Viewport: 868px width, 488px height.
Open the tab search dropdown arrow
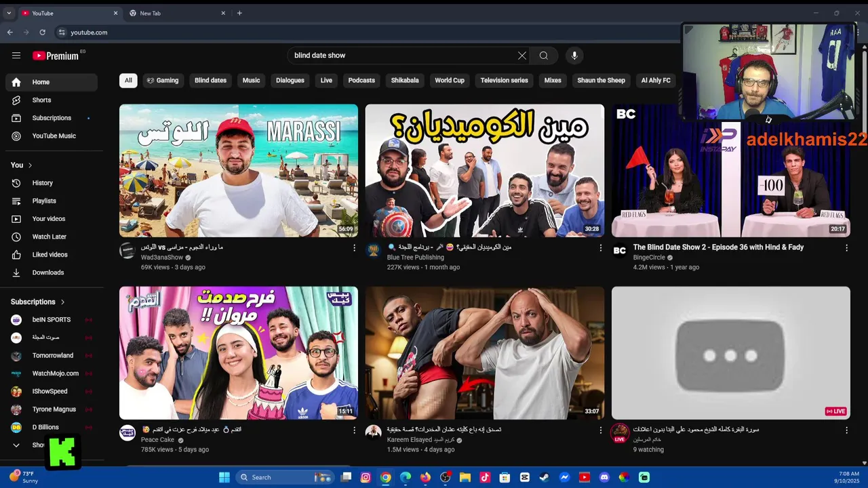[x=9, y=13]
